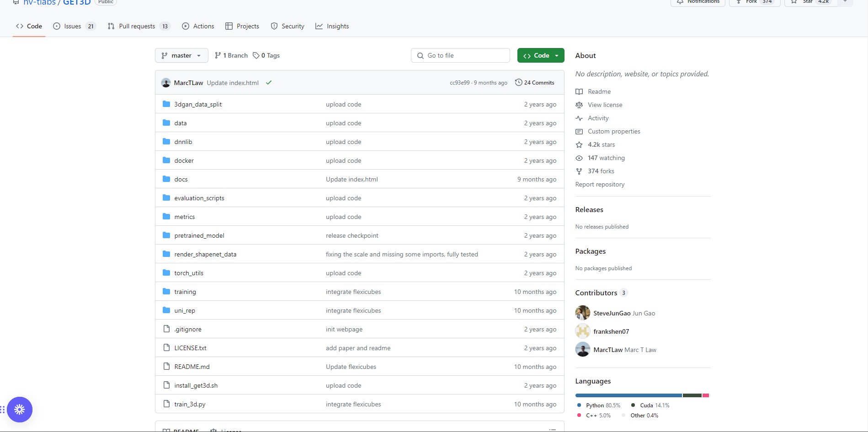This screenshot has height=432, width=868.
Task: Click the file icon beside install_get3d.sh
Action: [x=166, y=385]
